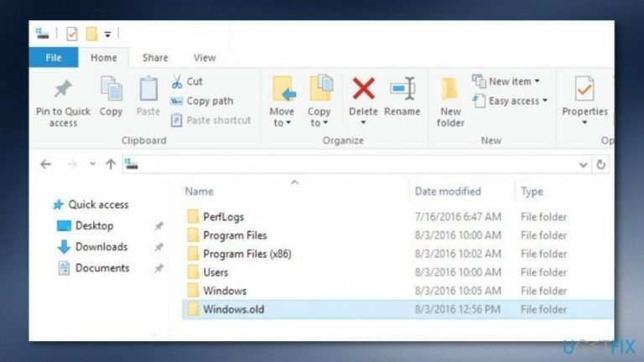Click the red Delete X icon

click(363, 89)
